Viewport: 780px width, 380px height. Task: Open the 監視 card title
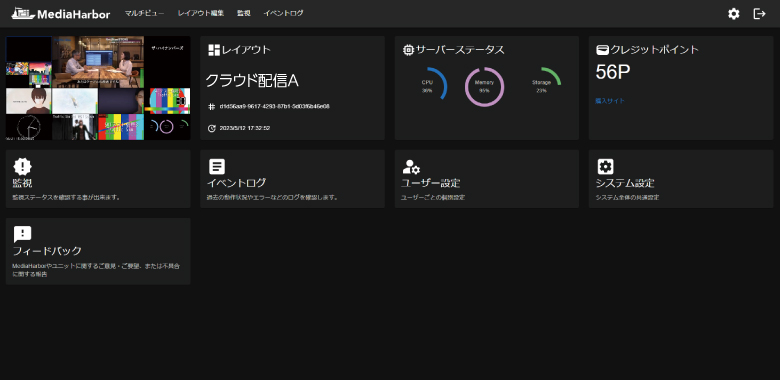coord(22,183)
